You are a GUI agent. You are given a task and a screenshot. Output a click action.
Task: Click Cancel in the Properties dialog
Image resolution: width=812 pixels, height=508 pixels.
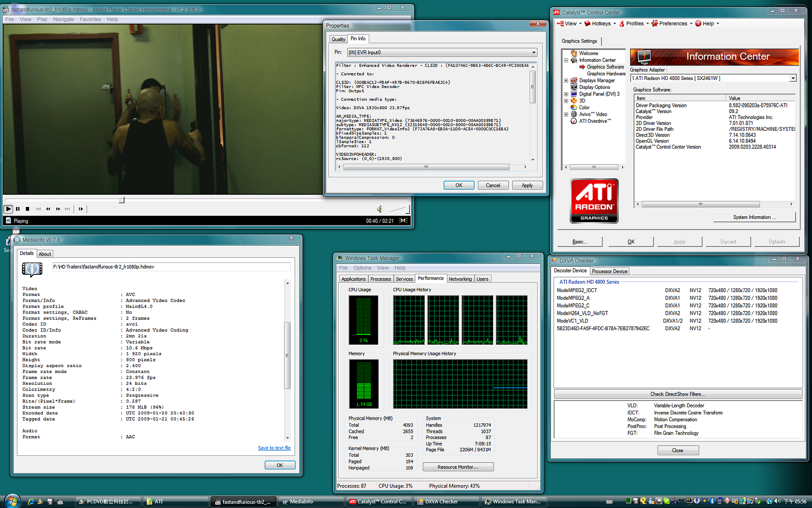pos(493,185)
